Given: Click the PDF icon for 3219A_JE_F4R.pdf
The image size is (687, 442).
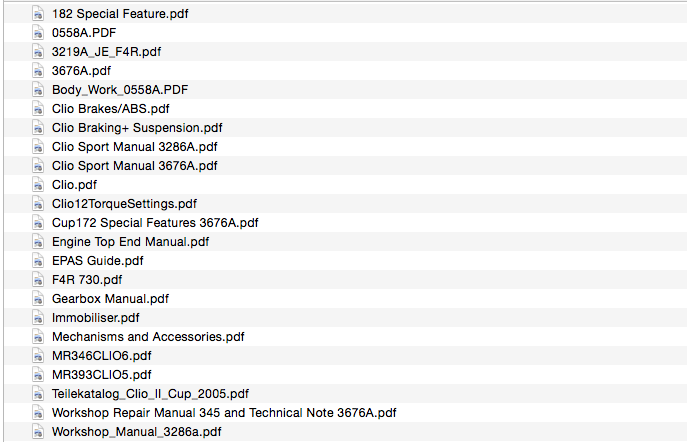Looking at the screenshot, I should pos(38,52).
